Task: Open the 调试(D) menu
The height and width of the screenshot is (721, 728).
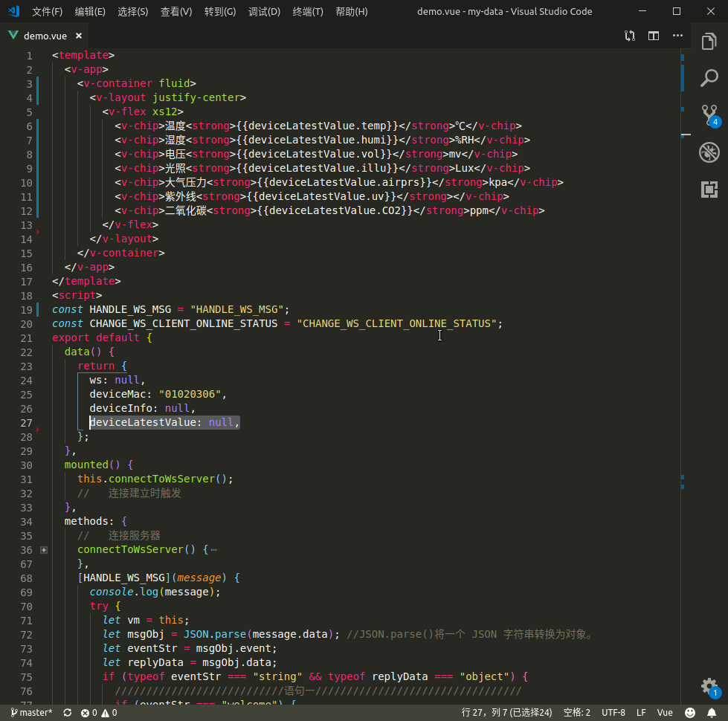Action: point(264,12)
